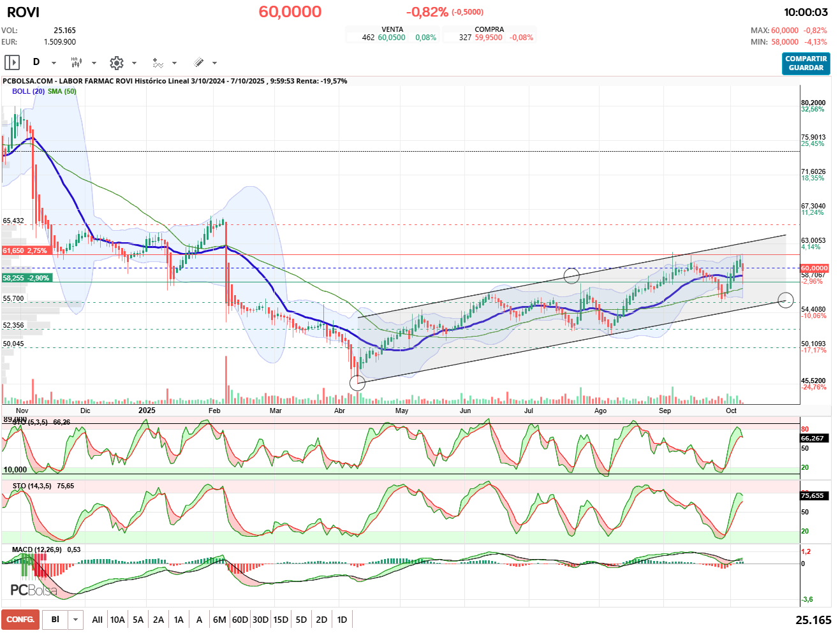Toggle the left side panel icon
The image size is (840, 633).
click(12, 62)
